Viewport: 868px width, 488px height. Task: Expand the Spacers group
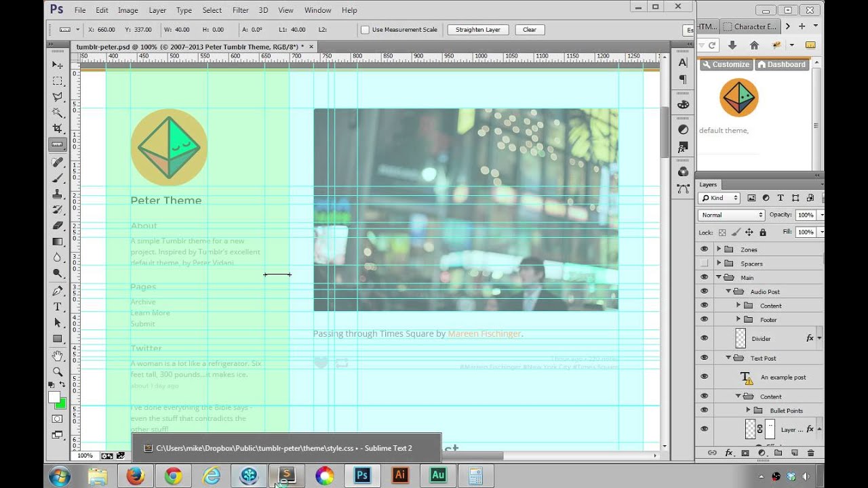[719, 264]
